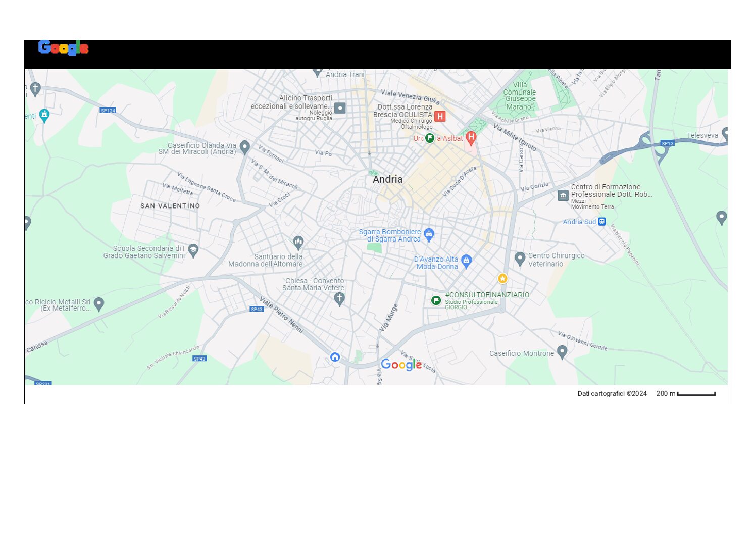Viewport: 756px width, 534px height.
Task: Select the 'Via Po' street label
Action: (x=324, y=153)
